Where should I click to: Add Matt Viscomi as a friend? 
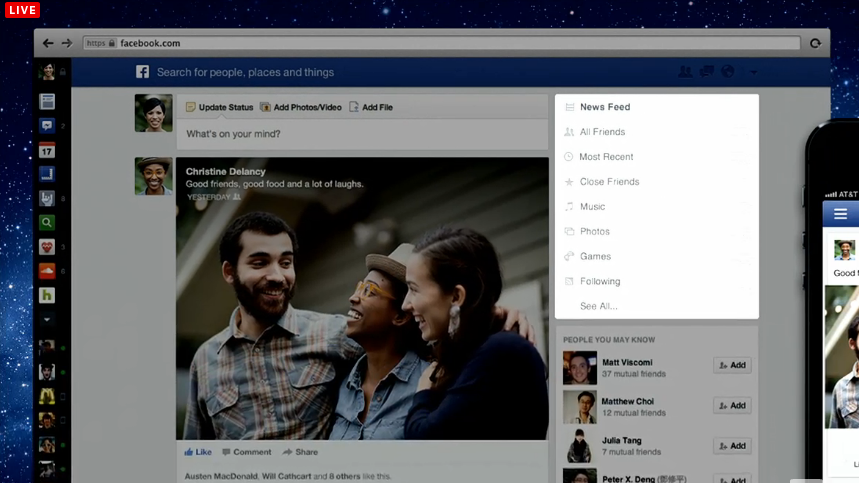click(x=732, y=366)
